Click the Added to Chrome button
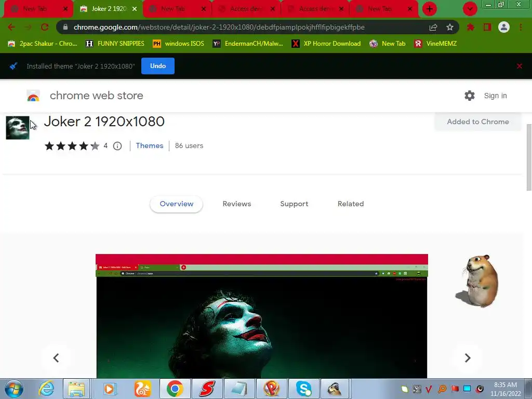The width and height of the screenshot is (532, 399). click(x=478, y=122)
